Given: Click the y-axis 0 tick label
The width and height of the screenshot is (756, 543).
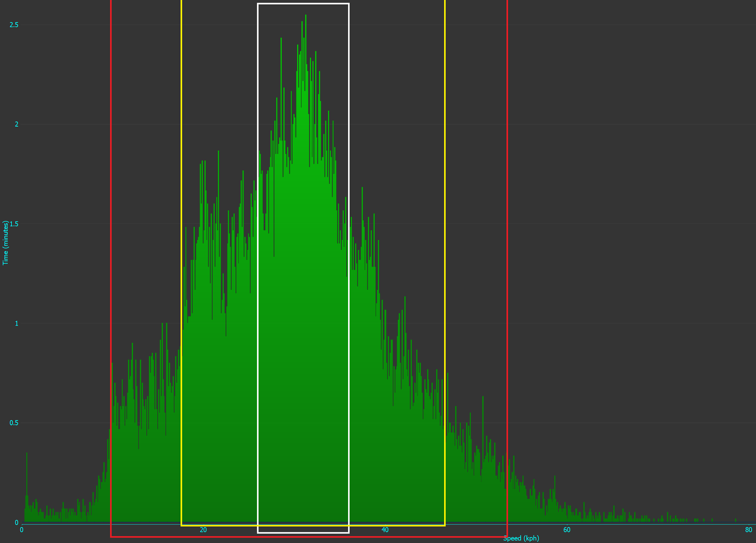Looking at the screenshot, I should pos(16,522).
